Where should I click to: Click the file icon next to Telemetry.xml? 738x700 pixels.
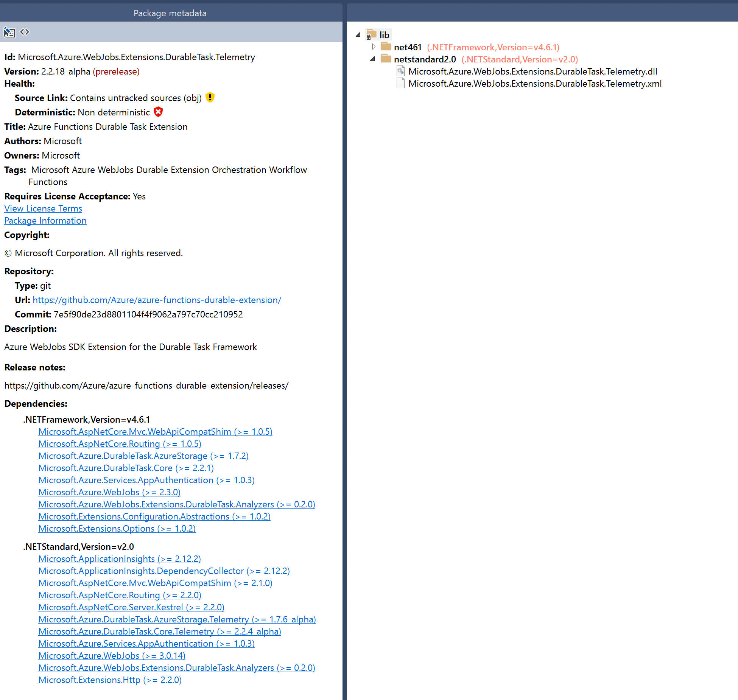(x=400, y=83)
